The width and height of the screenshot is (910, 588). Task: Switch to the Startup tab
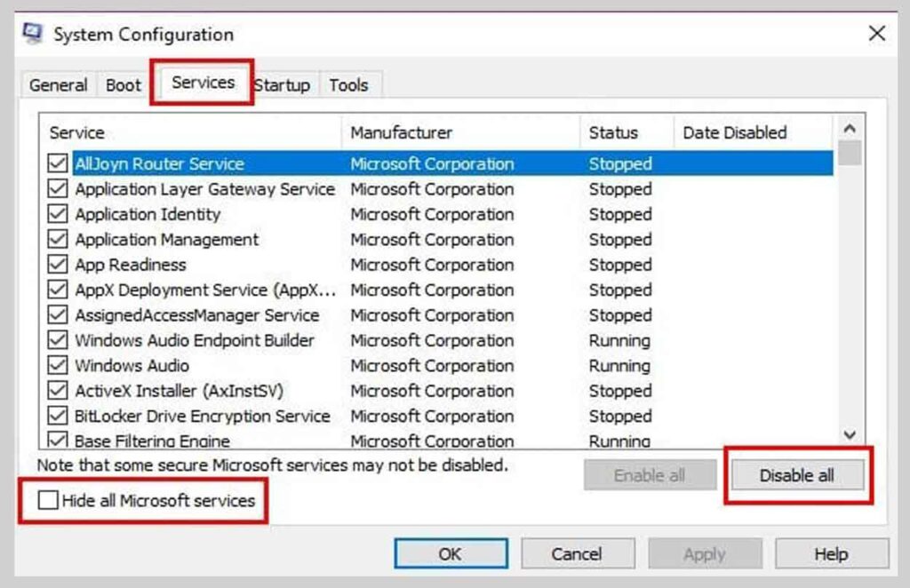(x=282, y=84)
